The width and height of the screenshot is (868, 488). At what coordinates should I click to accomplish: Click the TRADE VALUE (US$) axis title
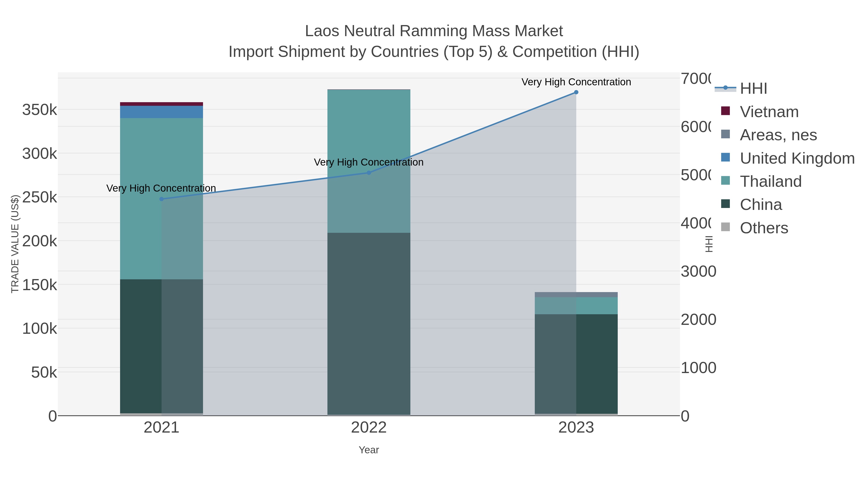[x=15, y=244]
